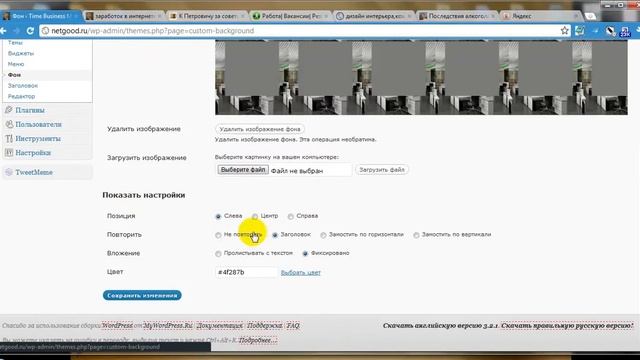Screen dimensions: 640x360
Task: Select the Слева position radio button
Action: pos(218,216)
